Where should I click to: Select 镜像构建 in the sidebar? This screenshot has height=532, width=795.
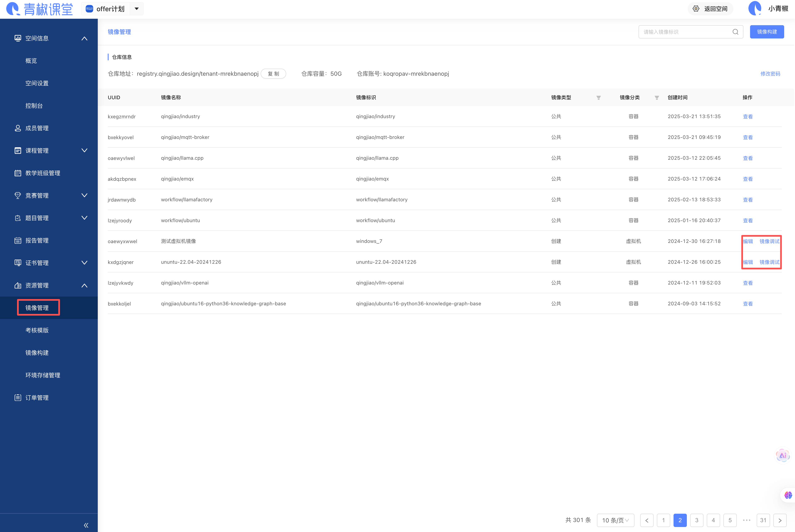pyautogui.click(x=37, y=353)
